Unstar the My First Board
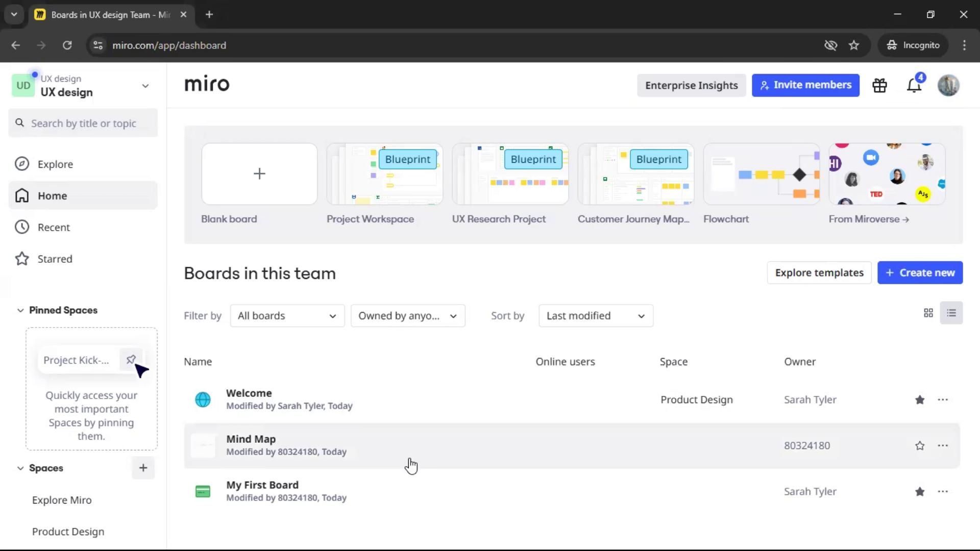This screenshot has width=980, height=551. point(920,492)
